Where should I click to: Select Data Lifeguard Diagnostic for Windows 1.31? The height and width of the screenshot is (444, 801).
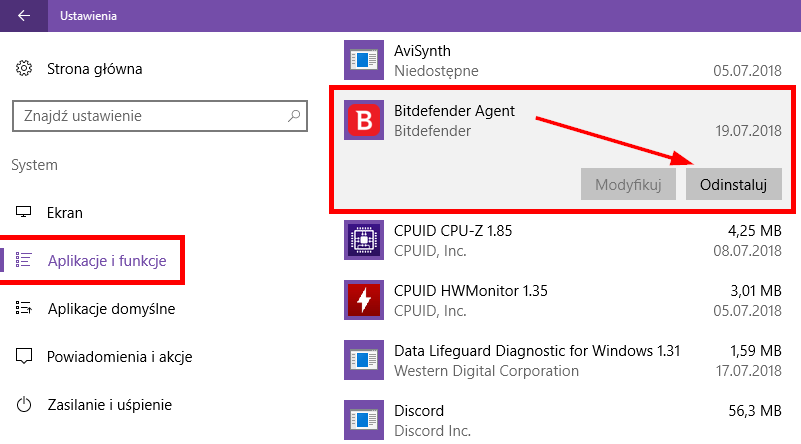(537, 351)
